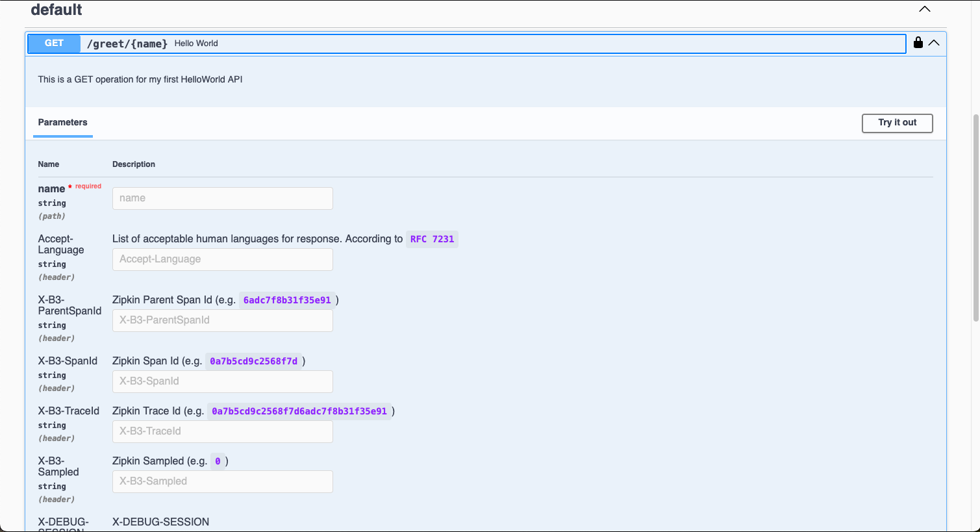Screen dimensions: 980x532
Task: Click the default section heading
Action: (57, 10)
